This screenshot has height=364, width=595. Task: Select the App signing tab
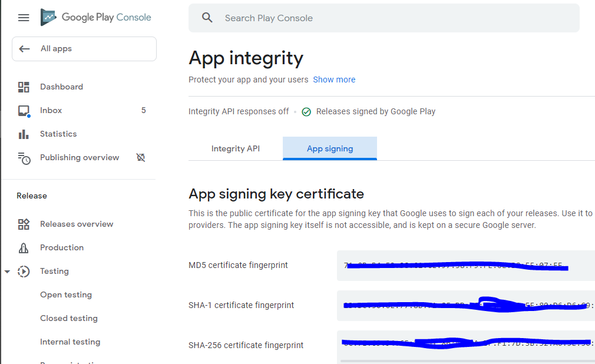330,148
